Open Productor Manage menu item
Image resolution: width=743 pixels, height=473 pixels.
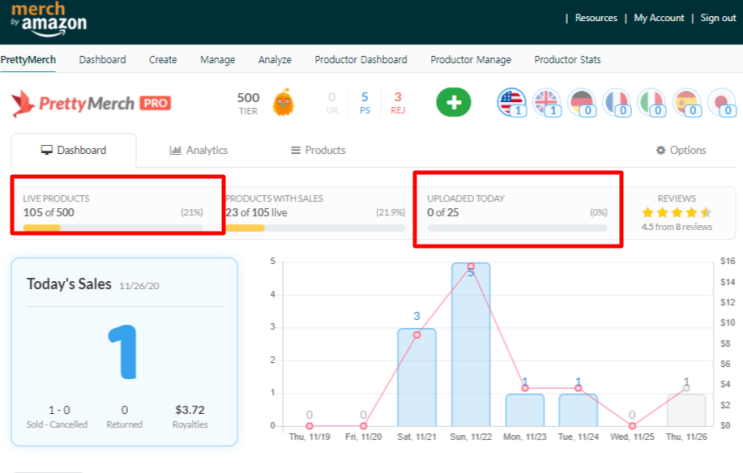471,60
